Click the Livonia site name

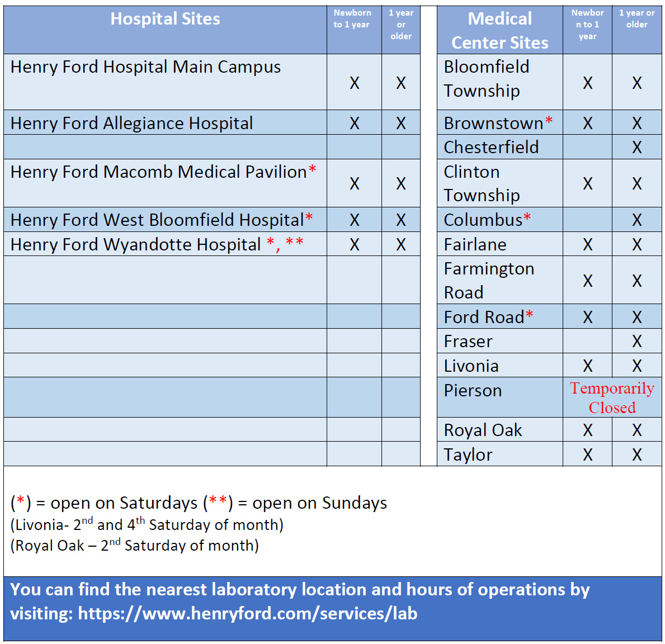pos(471,366)
